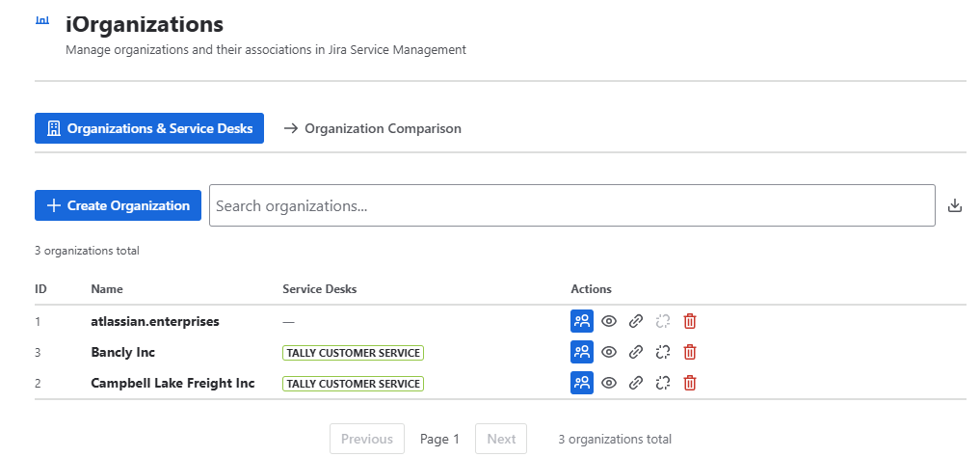
Task: Link service desk to Campbell Lake Freight Inc
Action: tap(636, 383)
